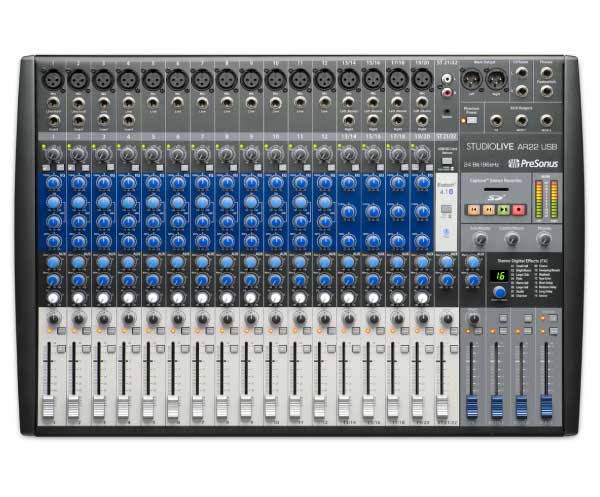Click the channel 10 white FX send knob
The image size is (600, 497).
pyautogui.click(x=276, y=298)
